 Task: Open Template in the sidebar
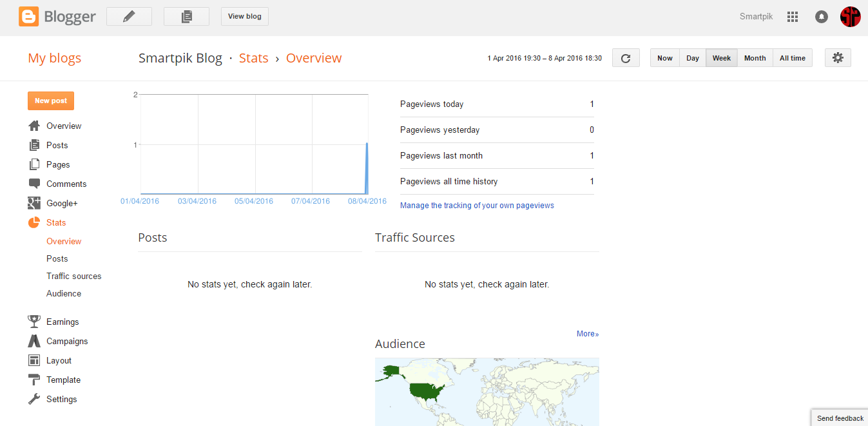pos(63,380)
